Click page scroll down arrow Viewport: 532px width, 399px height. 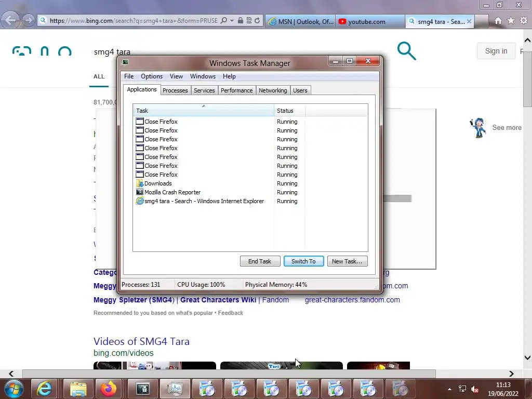click(528, 357)
